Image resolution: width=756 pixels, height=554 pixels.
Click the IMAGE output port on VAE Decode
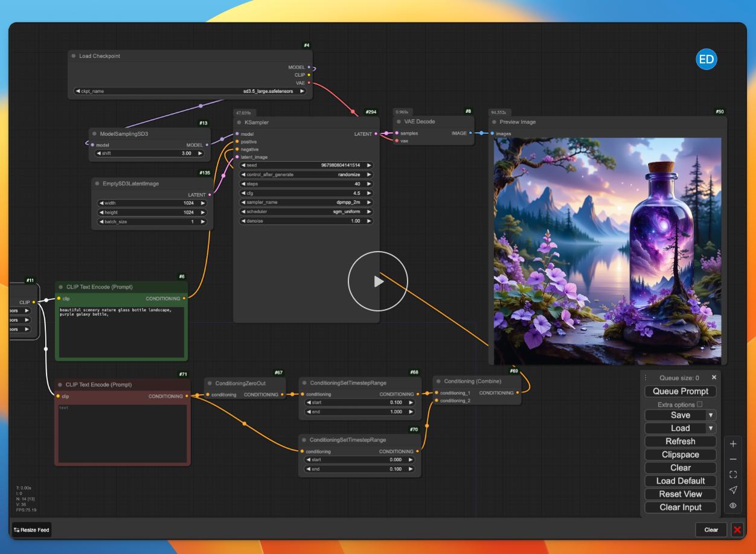click(470, 133)
